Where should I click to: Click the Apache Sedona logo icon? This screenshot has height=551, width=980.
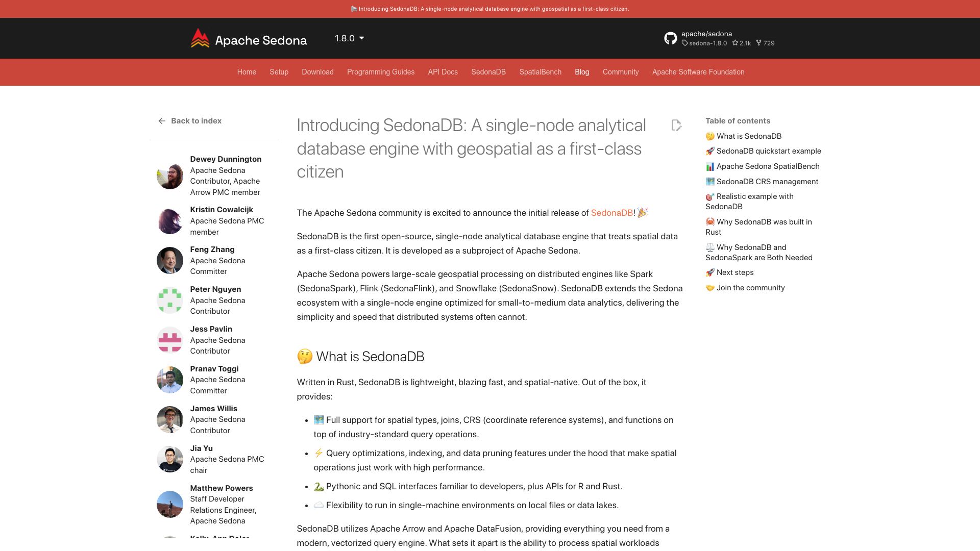(x=200, y=38)
